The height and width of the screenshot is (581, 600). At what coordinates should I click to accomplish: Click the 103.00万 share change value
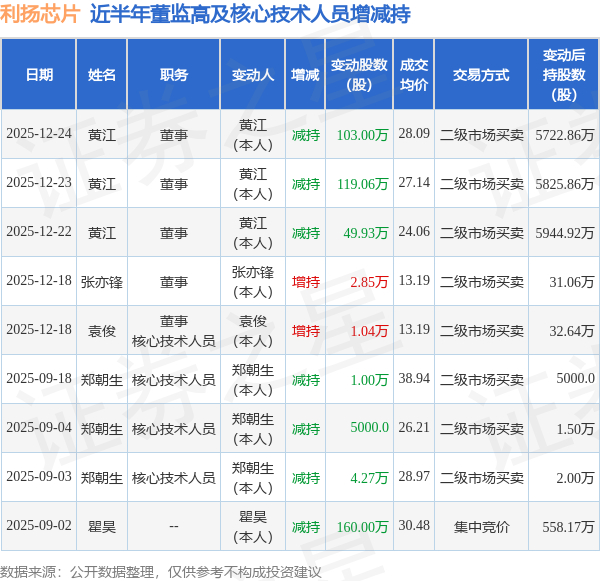(x=362, y=135)
